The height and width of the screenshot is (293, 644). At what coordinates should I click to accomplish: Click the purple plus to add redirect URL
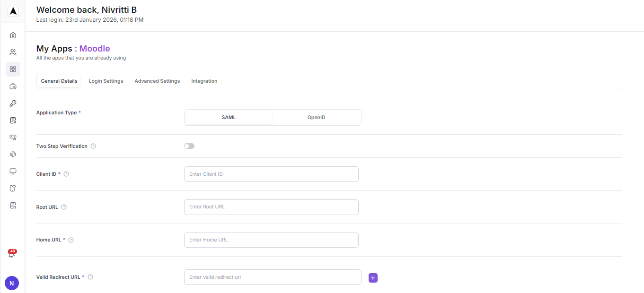tap(373, 278)
